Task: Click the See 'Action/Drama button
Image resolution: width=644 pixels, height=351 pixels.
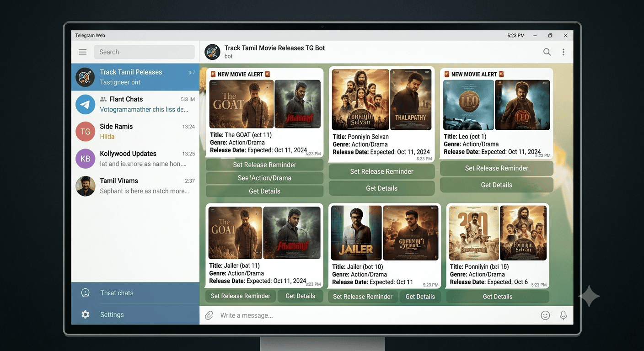Action: tap(265, 178)
